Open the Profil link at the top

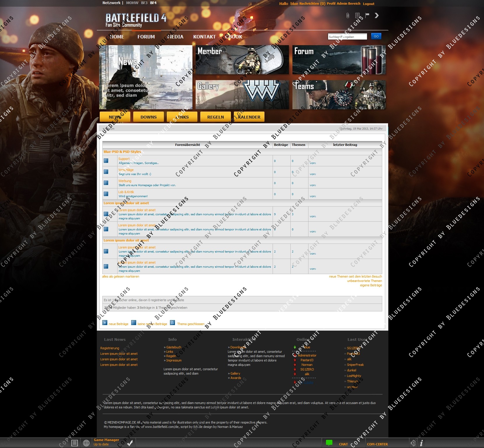pyautogui.click(x=331, y=3)
